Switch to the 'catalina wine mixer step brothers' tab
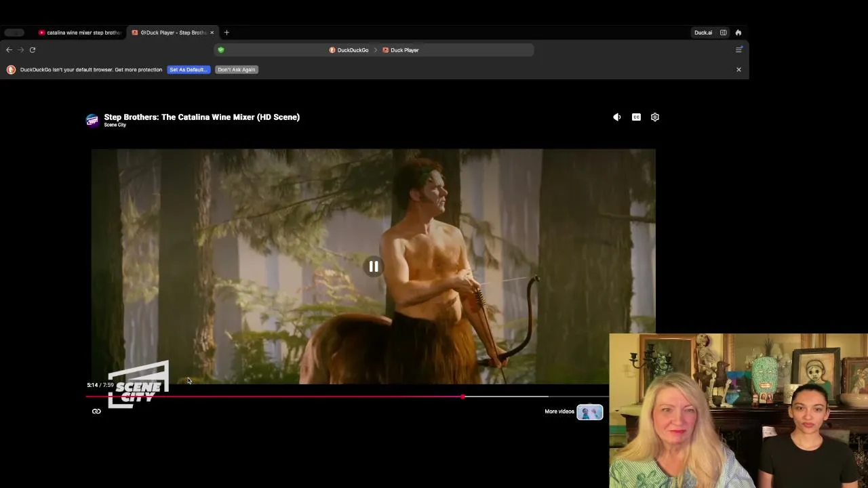The height and width of the screenshot is (488, 868). click(79, 33)
